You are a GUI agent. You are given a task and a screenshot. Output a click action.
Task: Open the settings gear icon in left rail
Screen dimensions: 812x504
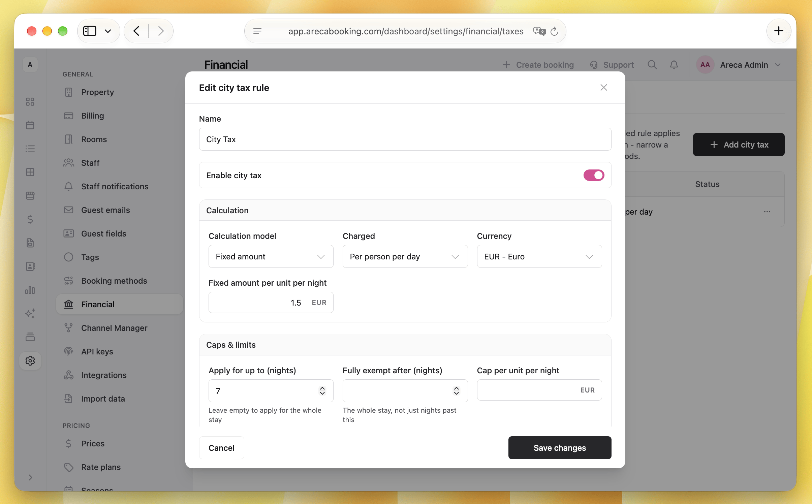tap(30, 361)
